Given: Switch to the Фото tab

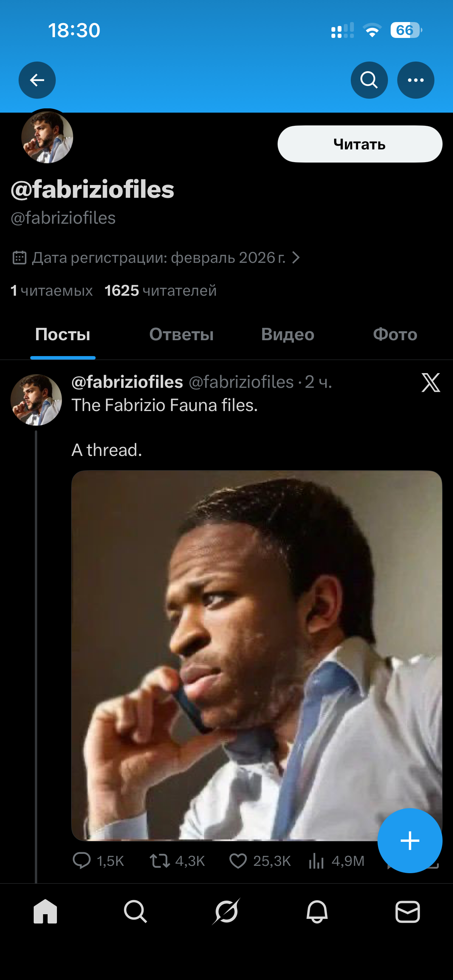Looking at the screenshot, I should (395, 334).
